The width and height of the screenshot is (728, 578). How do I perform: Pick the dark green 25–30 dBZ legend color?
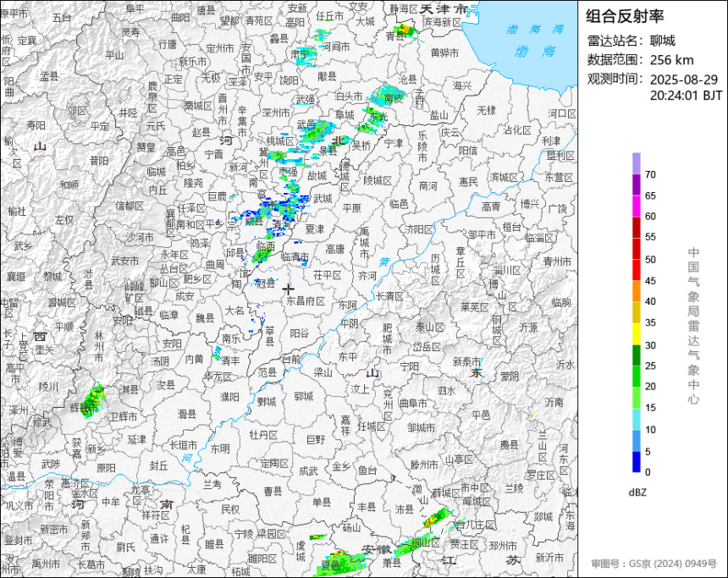(x=636, y=355)
